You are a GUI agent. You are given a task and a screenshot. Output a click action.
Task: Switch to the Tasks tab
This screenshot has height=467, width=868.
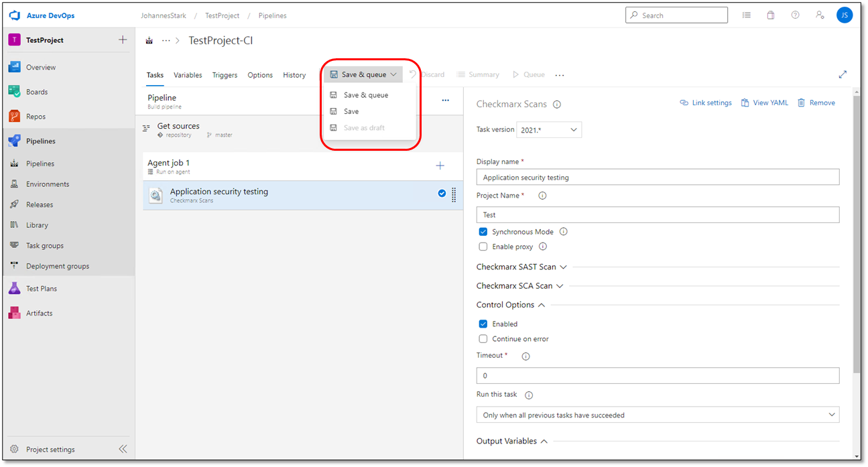pos(155,75)
